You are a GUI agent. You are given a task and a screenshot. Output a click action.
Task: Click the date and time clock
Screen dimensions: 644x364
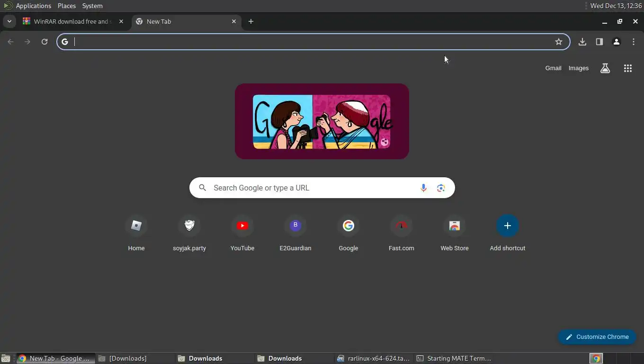tap(616, 6)
